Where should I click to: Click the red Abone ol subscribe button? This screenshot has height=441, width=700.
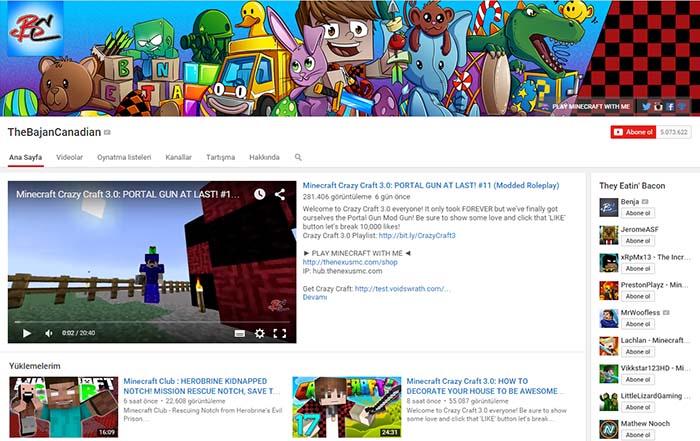633,132
